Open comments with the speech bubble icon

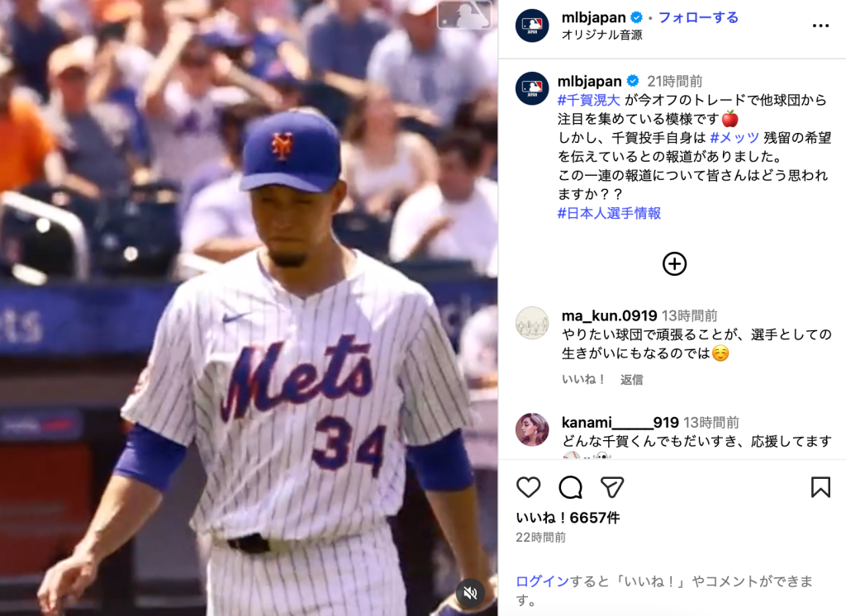tap(570, 487)
